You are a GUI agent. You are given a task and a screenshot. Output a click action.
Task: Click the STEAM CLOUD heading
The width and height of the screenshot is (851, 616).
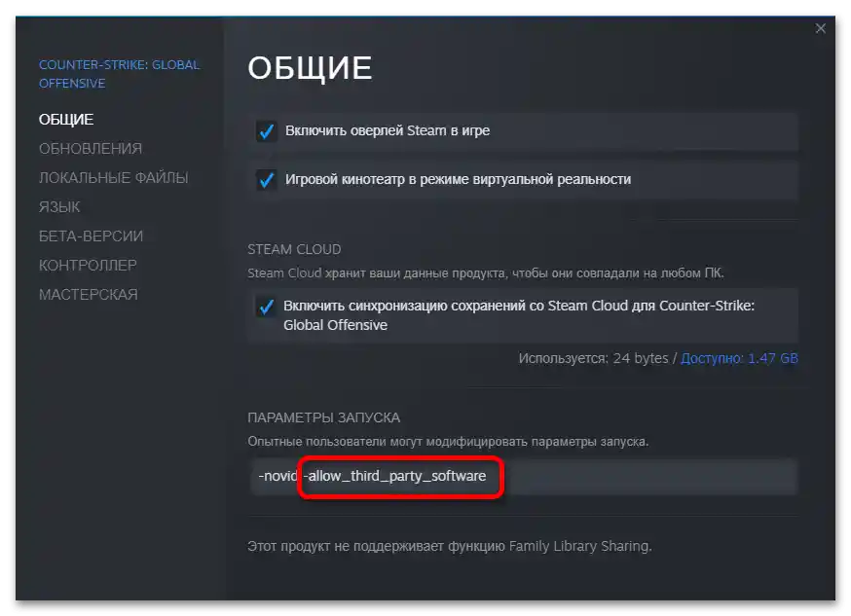pos(294,249)
